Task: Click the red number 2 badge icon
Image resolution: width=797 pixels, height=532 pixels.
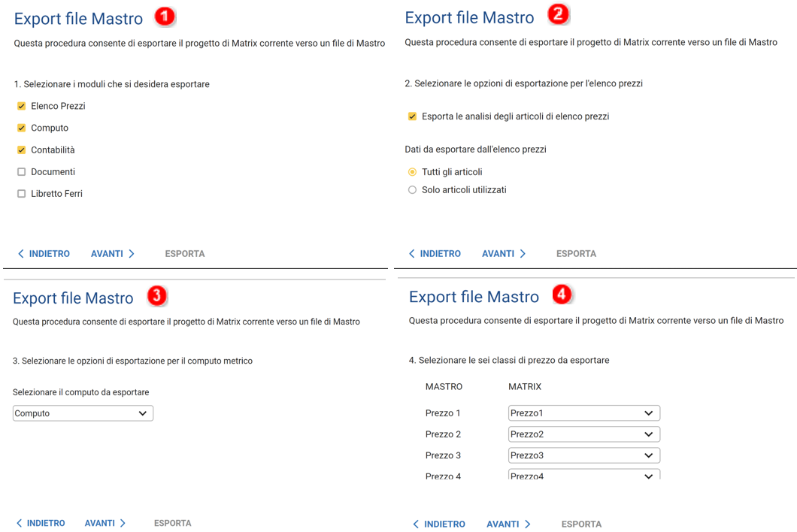Action: coord(557,14)
